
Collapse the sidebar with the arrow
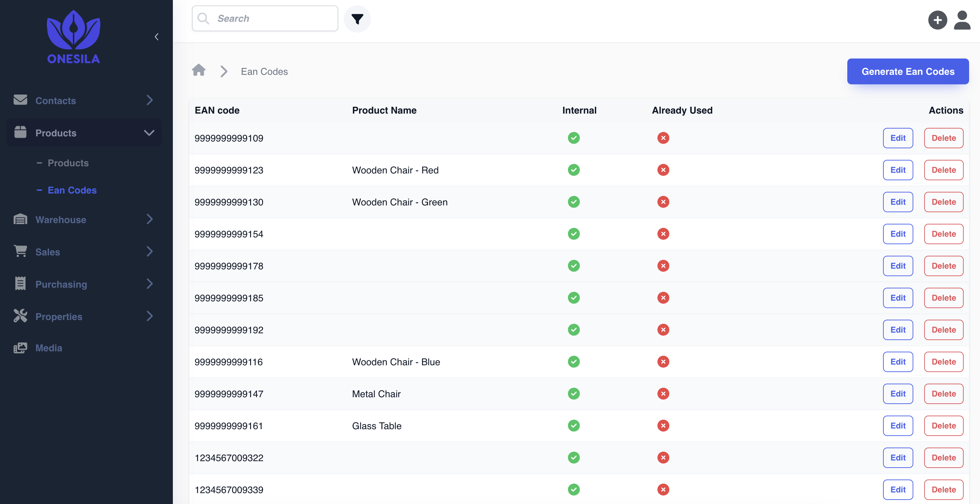(x=157, y=37)
